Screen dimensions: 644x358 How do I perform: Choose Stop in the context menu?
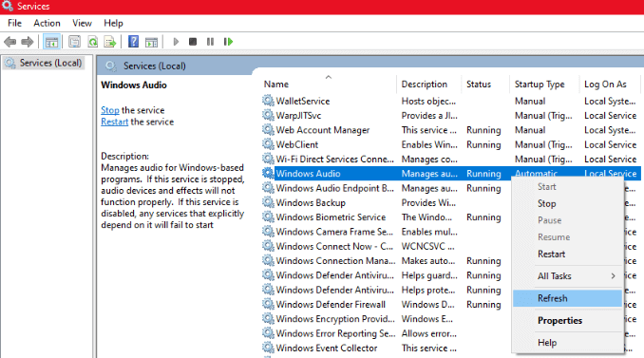(567, 203)
